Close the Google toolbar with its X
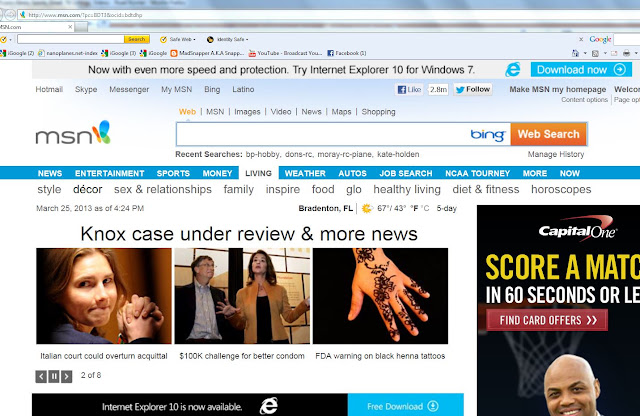640x416 pixels. 581,39
